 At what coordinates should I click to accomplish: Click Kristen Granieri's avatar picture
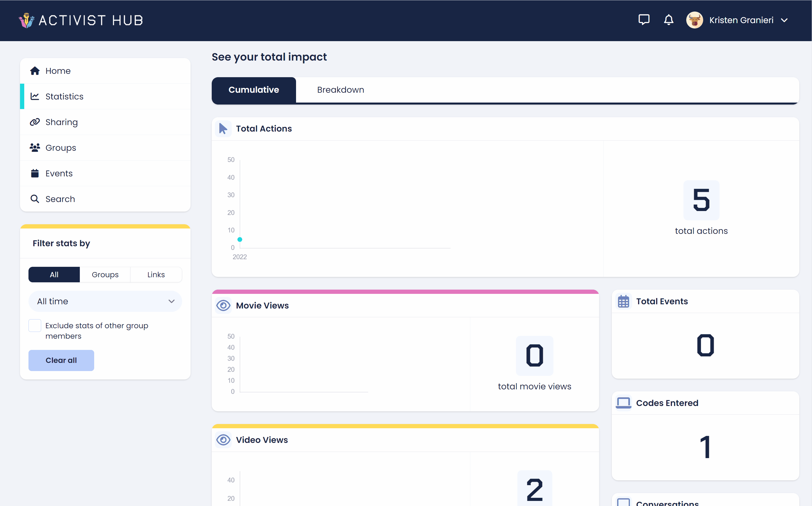pos(694,20)
